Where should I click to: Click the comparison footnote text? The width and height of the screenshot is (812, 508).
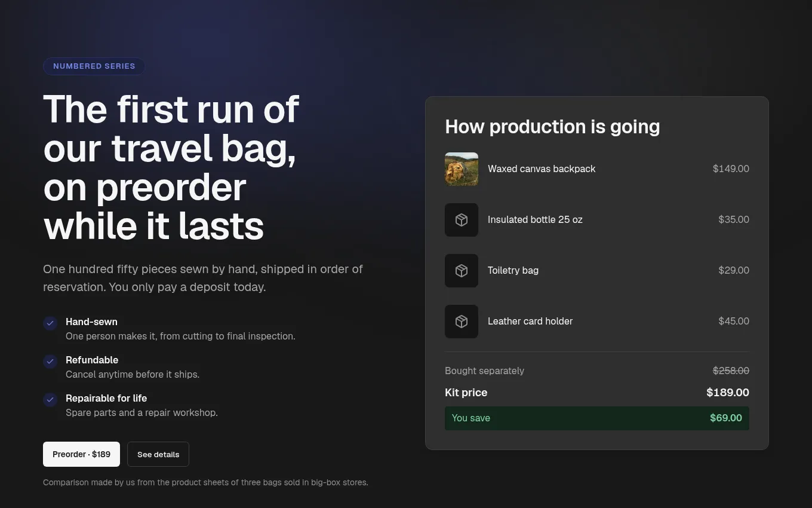(205, 482)
